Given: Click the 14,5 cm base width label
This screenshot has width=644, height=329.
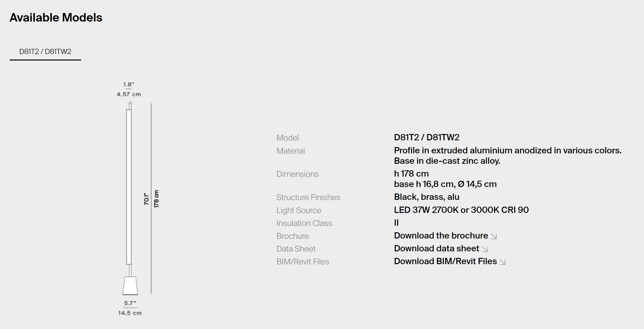Looking at the screenshot, I should pyautogui.click(x=130, y=313).
